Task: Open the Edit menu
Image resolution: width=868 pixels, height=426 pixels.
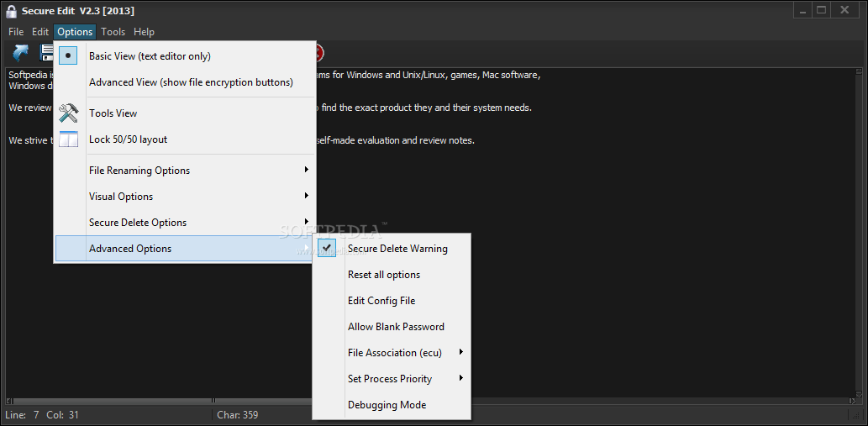Action: point(40,32)
